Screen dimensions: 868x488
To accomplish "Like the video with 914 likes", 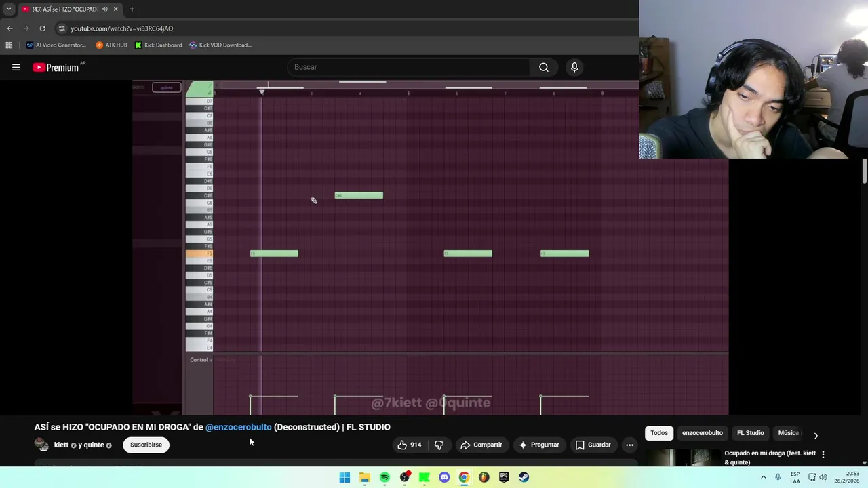I will point(409,445).
